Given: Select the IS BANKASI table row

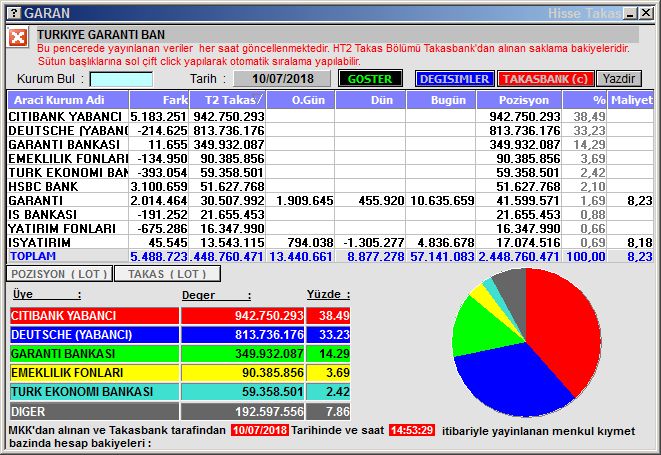Looking at the screenshot, I should coord(330,214).
